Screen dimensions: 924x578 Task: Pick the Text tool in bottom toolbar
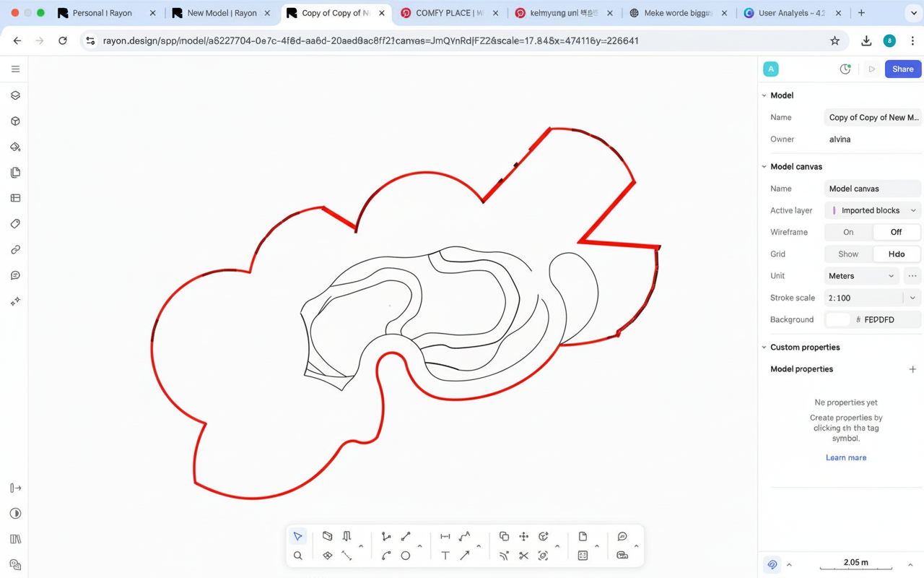click(445, 556)
